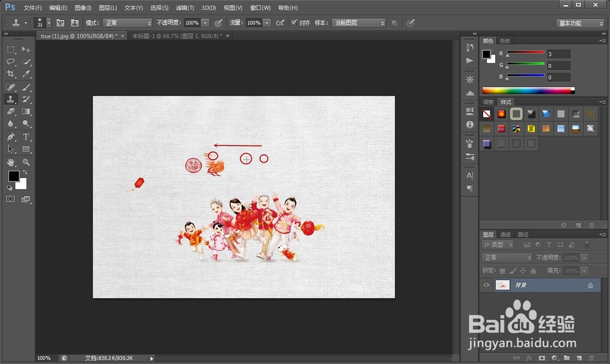
Task: Select the Eraser tool
Action: [11, 112]
